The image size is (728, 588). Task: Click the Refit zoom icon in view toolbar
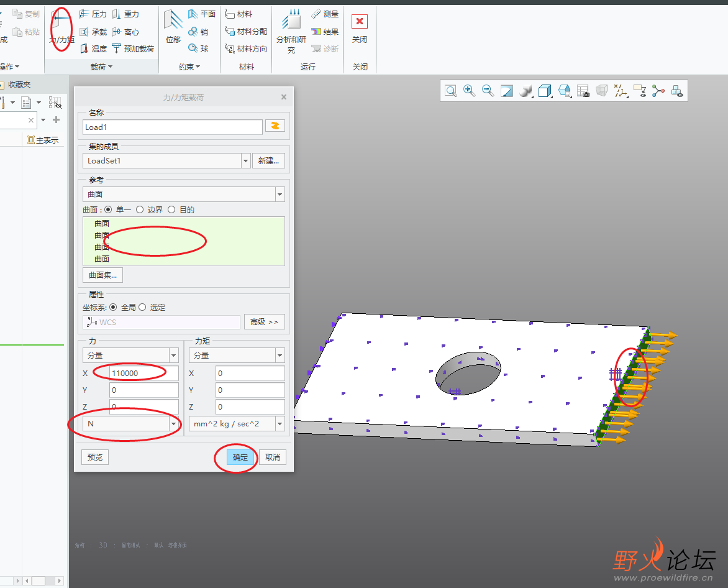[x=450, y=91]
